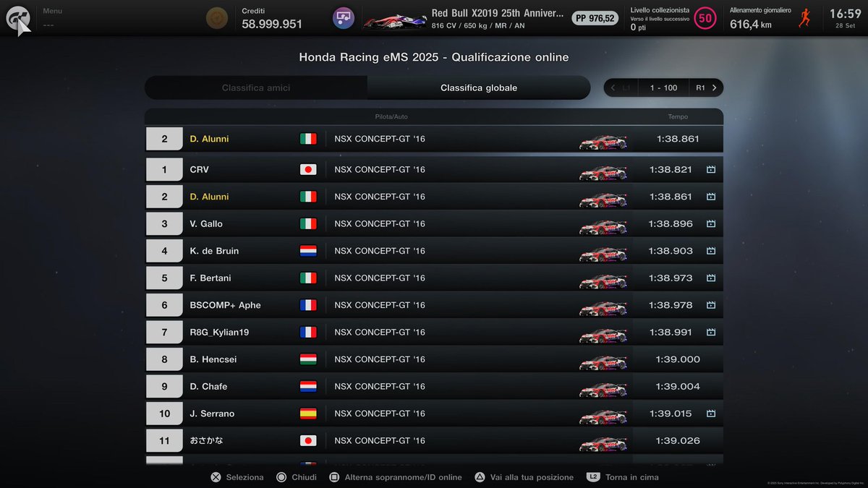
Task: Click Vai alla tua posizione button
Action: (524, 477)
